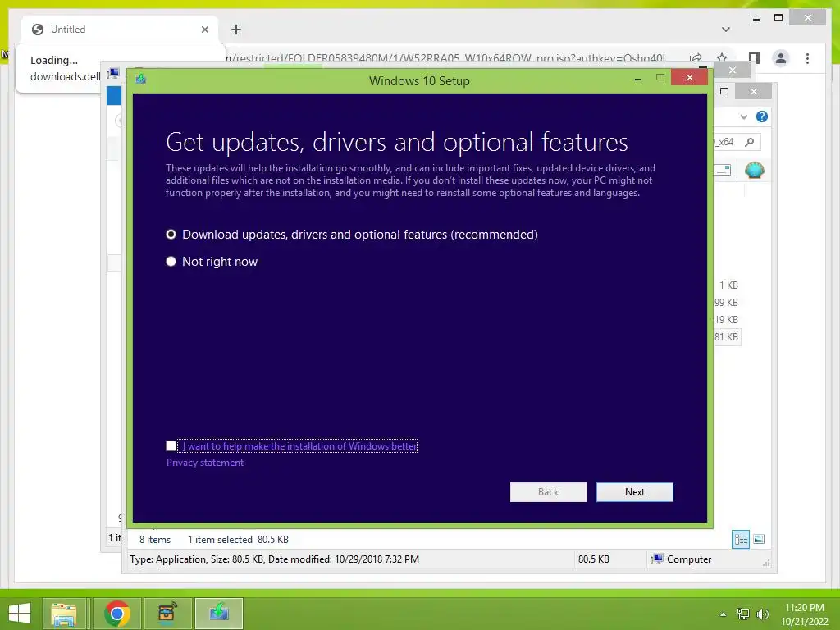Select the 81 KB file size row
Screen dimensions: 840x630
click(x=727, y=336)
